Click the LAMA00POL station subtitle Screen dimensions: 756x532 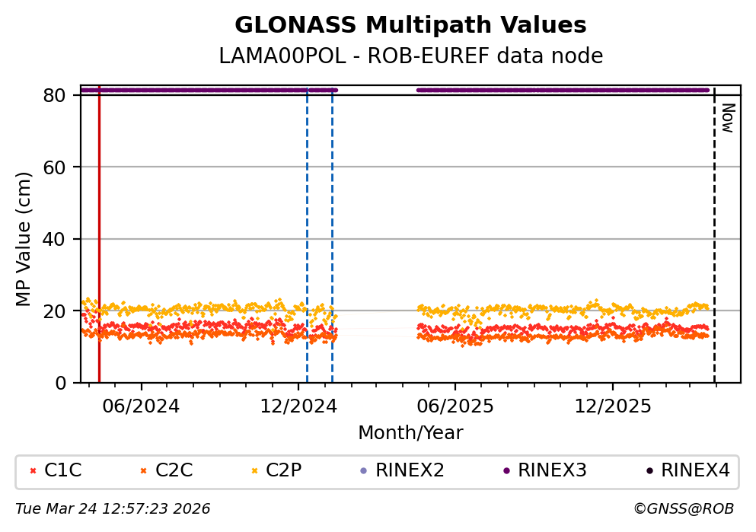[x=410, y=56]
